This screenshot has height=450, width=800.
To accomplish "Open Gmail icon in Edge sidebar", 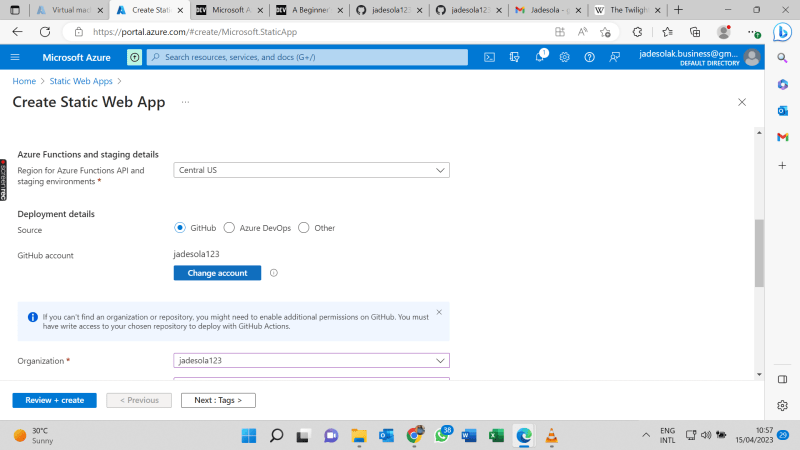I will 783,137.
